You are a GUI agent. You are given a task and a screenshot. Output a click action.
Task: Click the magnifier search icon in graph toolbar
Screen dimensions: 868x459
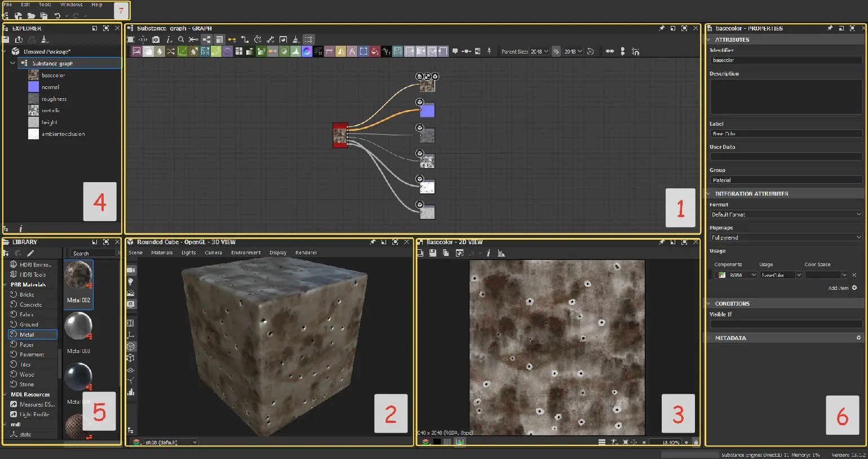pos(181,39)
